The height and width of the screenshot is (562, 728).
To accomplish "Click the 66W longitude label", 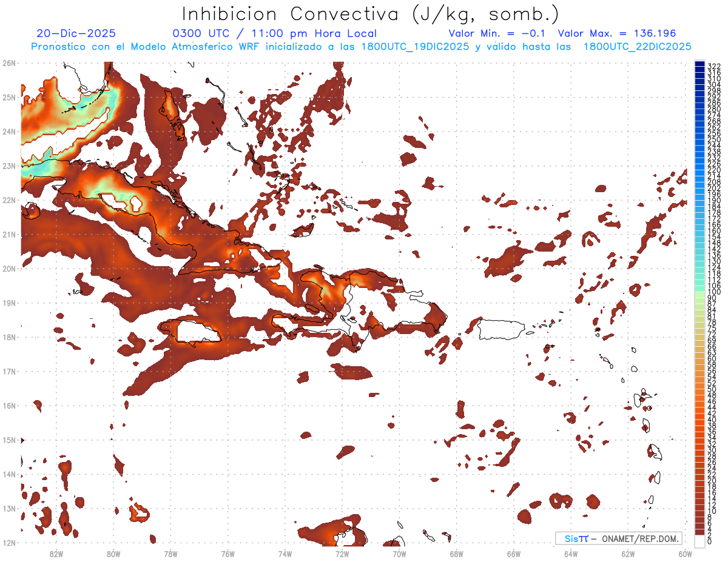I will pyautogui.click(x=514, y=554).
